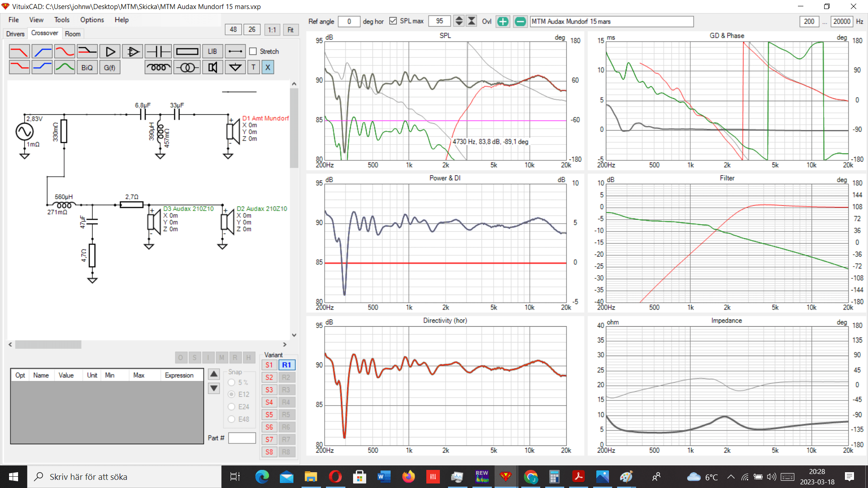The image size is (868, 488).
Task: Add a blue high-pass filter block
Action: tap(42, 52)
